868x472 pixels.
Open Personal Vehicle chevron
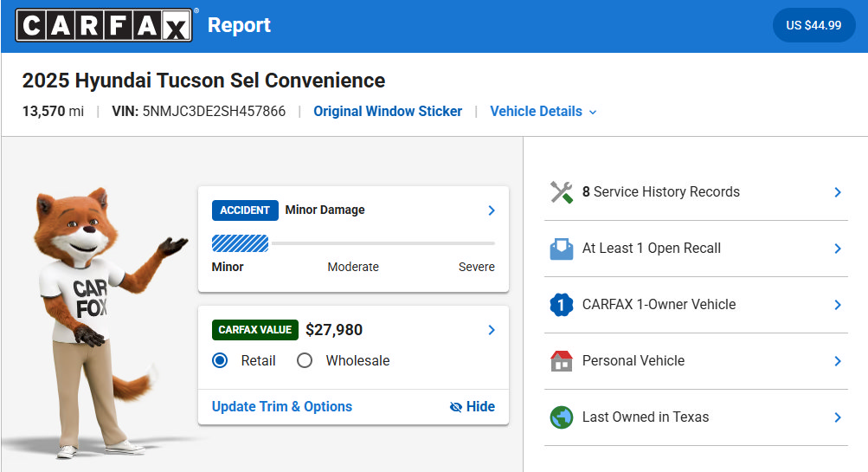(x=838, y=361)
